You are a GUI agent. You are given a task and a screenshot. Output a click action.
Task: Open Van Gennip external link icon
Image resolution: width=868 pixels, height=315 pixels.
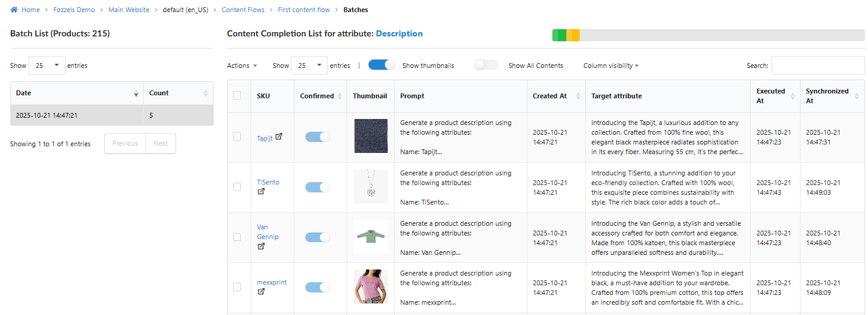coord(261,246)
